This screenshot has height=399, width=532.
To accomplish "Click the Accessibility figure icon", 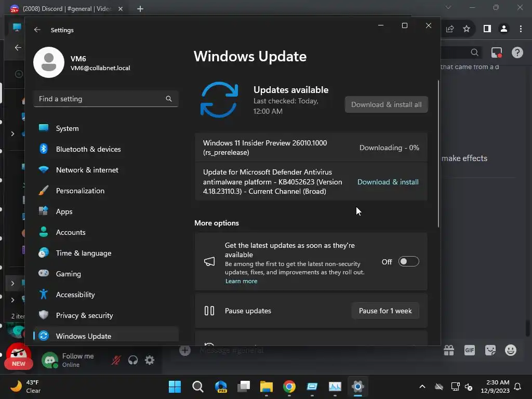I will tap(44, 294).
